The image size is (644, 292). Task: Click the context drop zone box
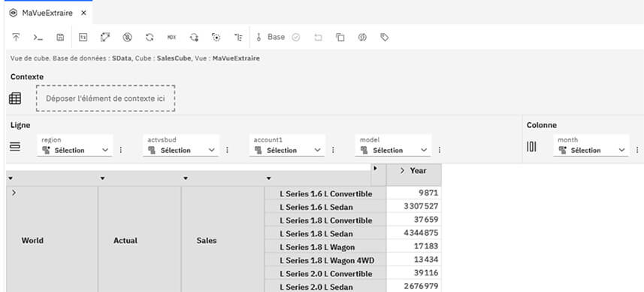(105, 99)
